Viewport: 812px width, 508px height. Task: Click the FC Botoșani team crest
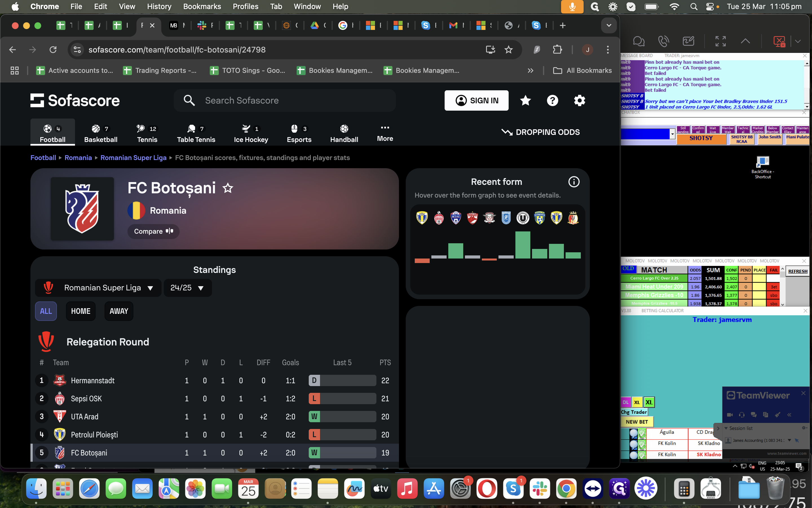[x=82, y=209]
